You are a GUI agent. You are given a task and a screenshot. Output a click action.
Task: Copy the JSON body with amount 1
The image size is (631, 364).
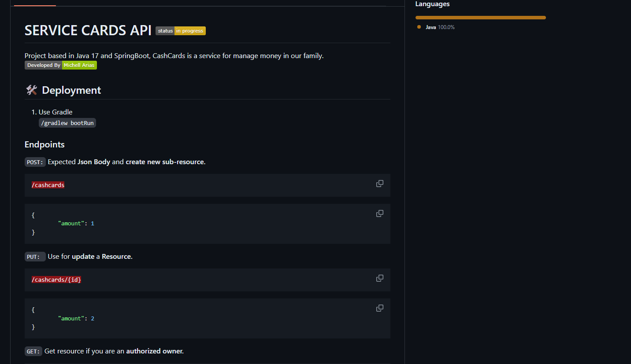coord(379,213)
